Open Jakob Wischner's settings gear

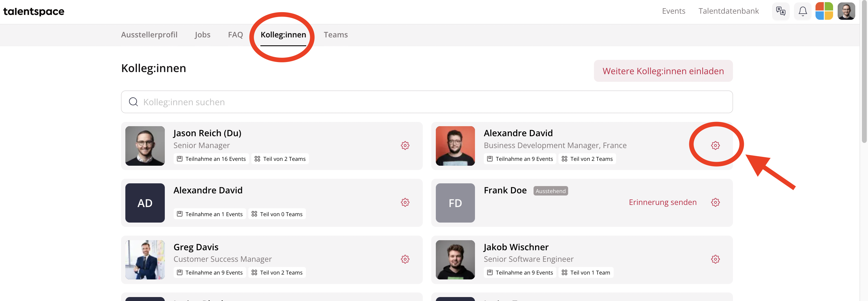click(715, 259)
